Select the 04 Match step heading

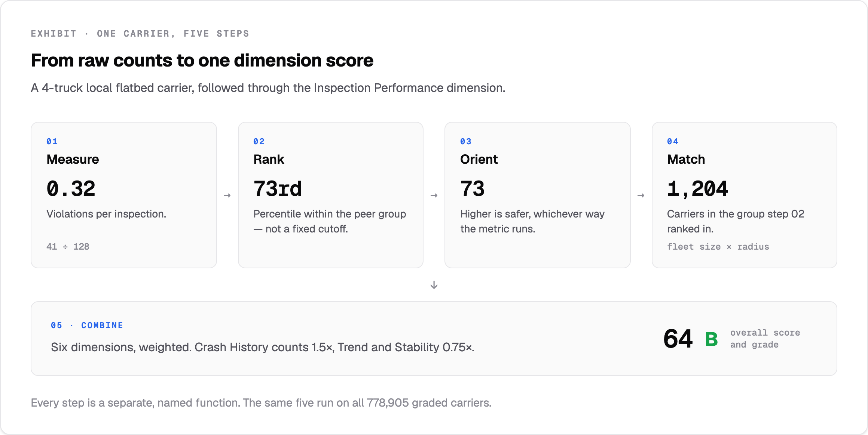(686, 159)
